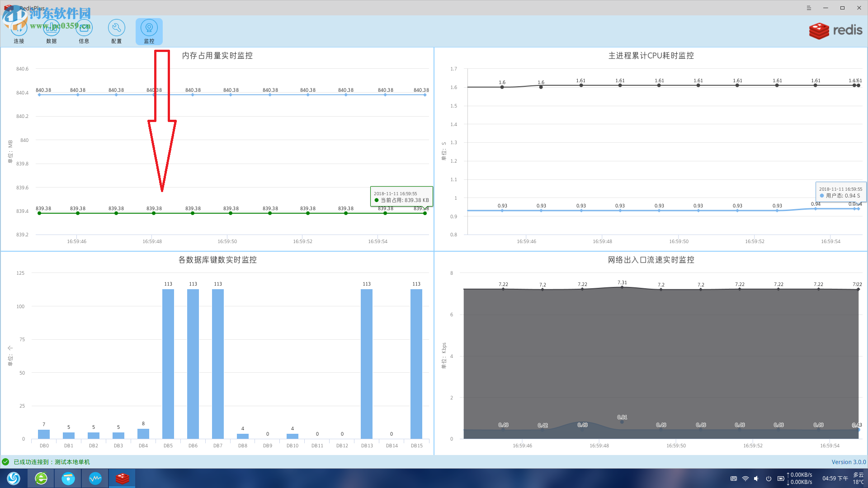Screen dimensions: 868x488
Task: Switch to the 监控 tab in the toolbar
Action: pos(149,32)
